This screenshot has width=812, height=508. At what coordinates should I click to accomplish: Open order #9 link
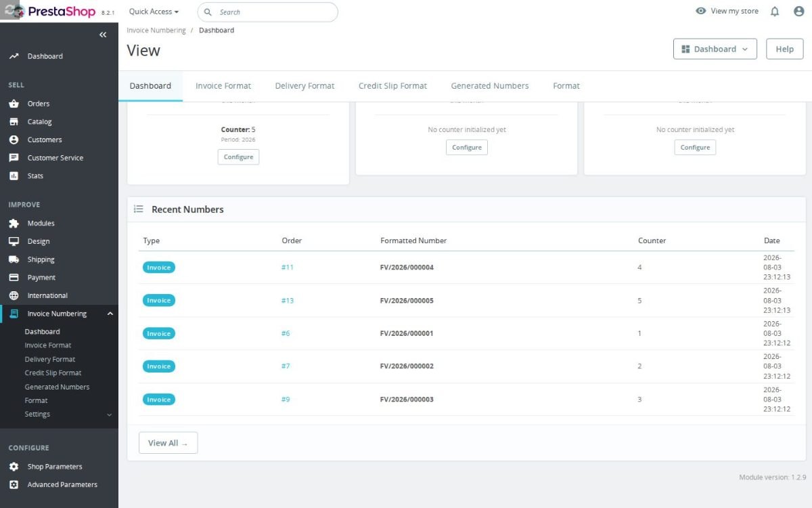(286, 400)
